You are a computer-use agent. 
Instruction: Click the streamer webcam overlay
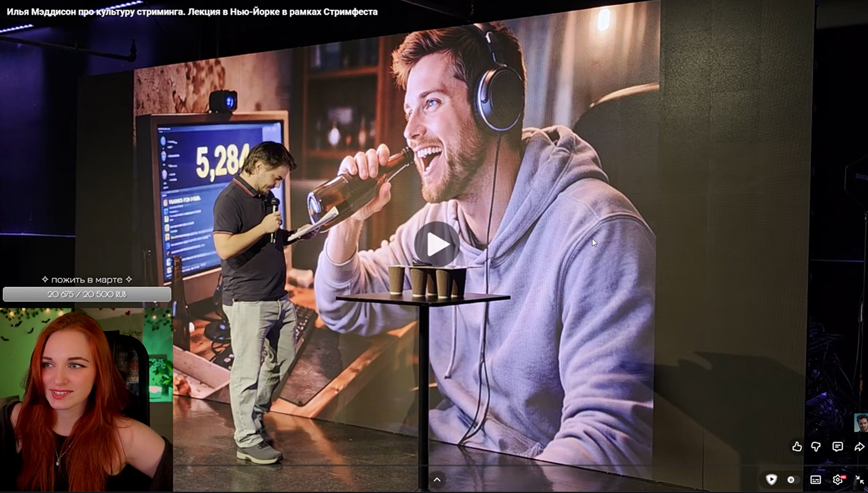86,400
